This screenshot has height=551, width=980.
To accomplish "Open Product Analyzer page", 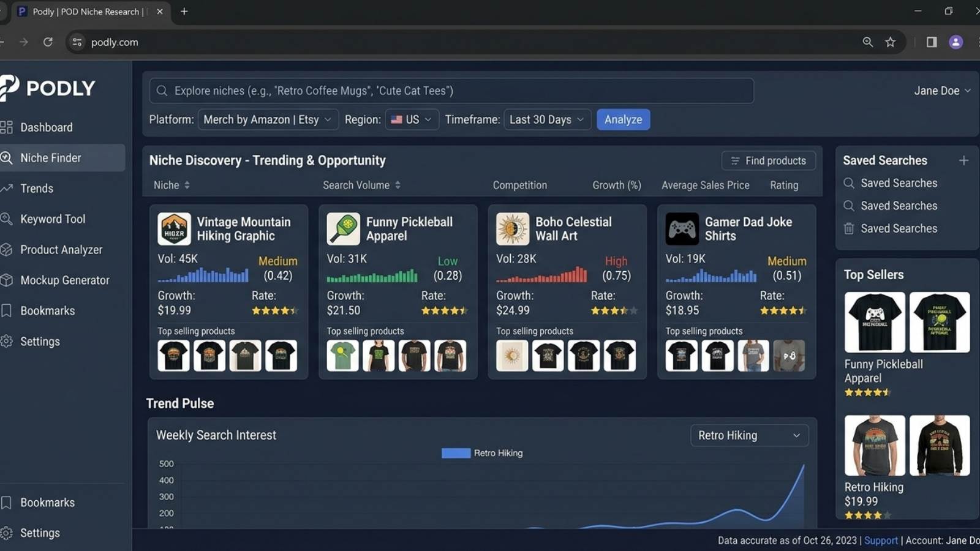I will click(61, 250).
